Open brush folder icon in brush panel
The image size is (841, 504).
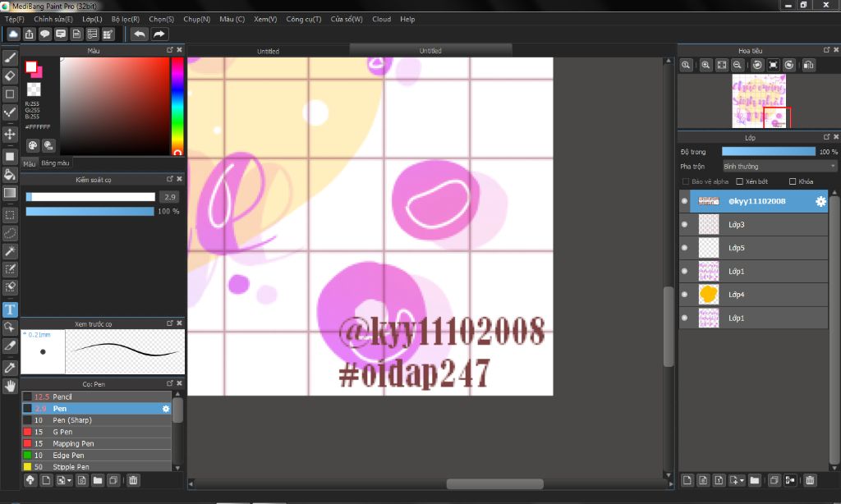tap(97, 480)
